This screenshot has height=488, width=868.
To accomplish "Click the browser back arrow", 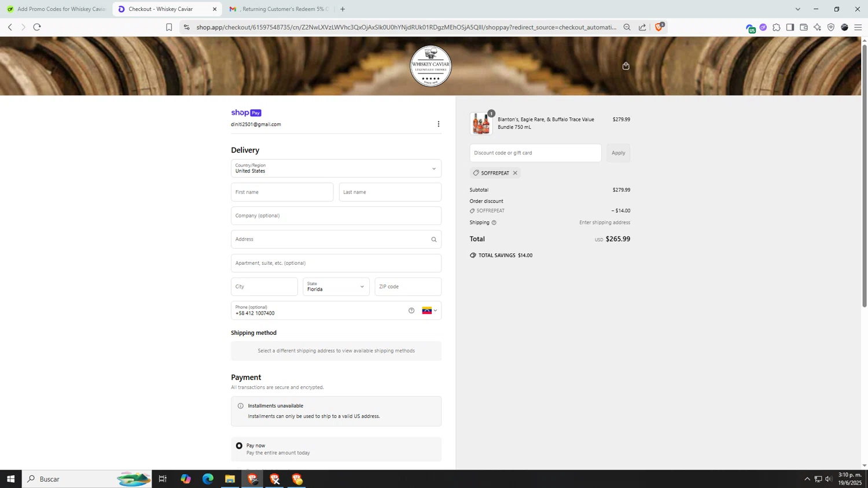I will pyautogui.click(x=10, y=27).
